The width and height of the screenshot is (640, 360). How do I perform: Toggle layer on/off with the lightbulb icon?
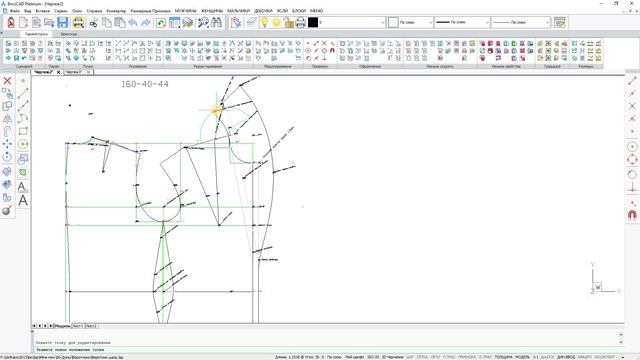click(x=264, y=22)
